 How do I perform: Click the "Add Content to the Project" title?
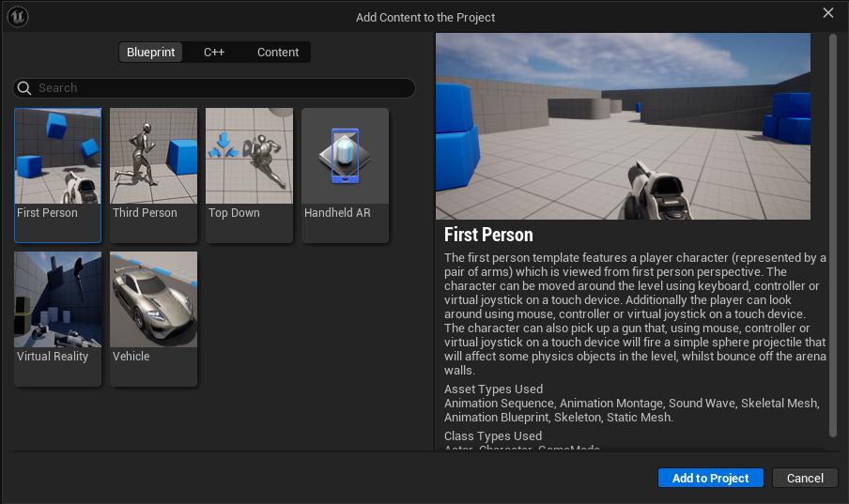[425, 17]
